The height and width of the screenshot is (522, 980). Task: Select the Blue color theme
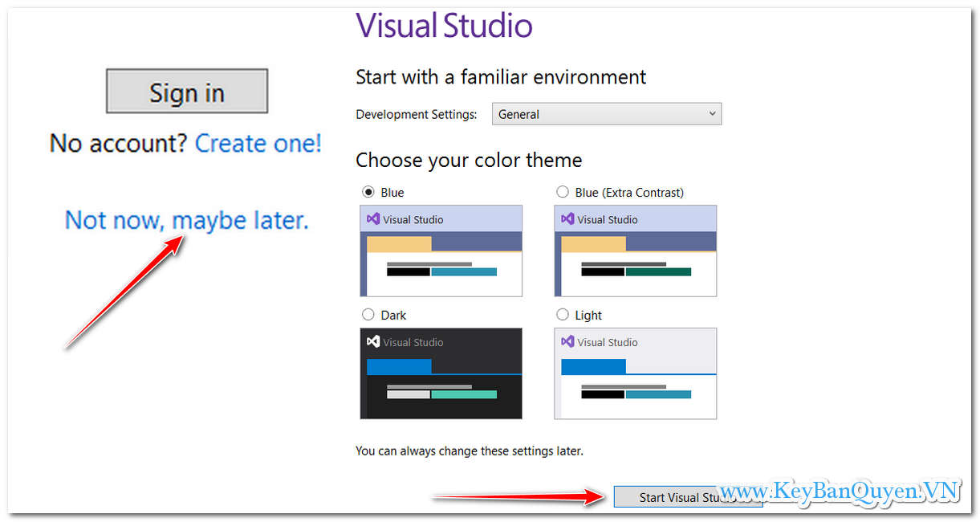pos(368,192)
